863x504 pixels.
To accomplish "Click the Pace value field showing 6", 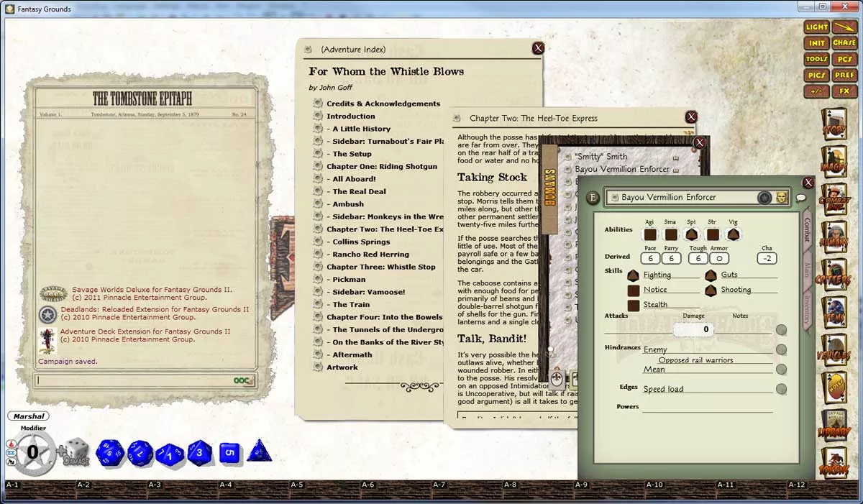I will (x=650, y=259).
